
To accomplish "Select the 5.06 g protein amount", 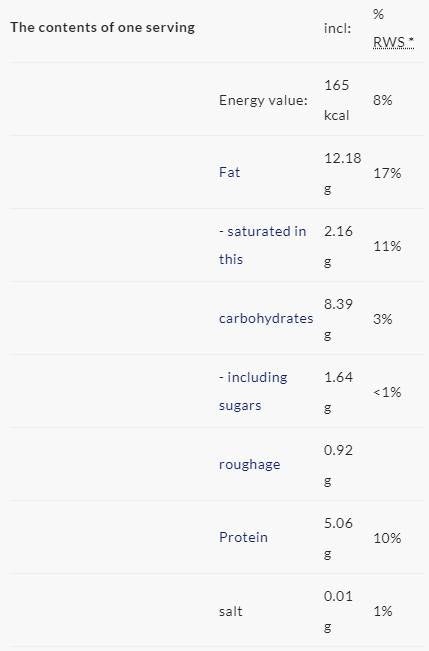I will (x=338, y=538).
